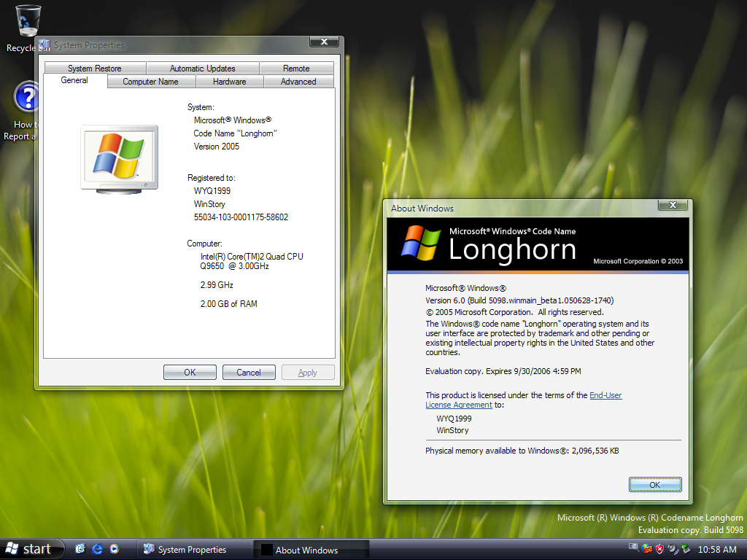Screen dimensions: 747x560
Task: Click 'WinStory' in System Properties
Action: pyautogui.click(x=209, y=204)
